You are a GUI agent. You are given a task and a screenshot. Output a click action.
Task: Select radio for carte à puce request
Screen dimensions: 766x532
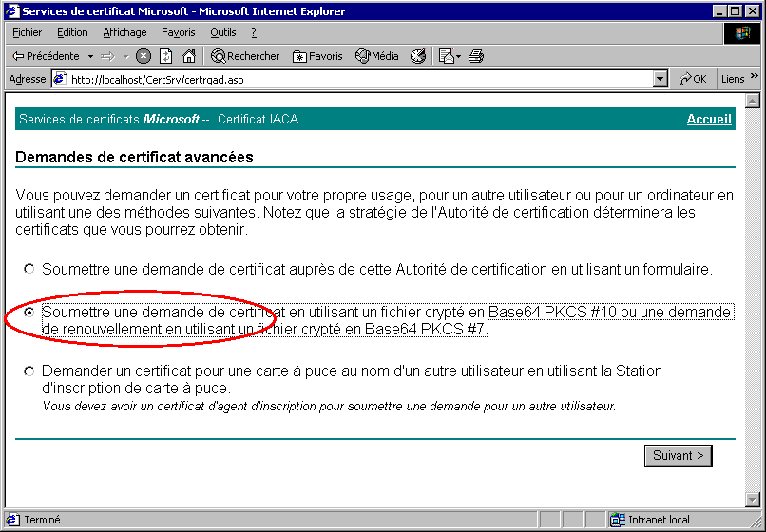(x=29, y=371)
